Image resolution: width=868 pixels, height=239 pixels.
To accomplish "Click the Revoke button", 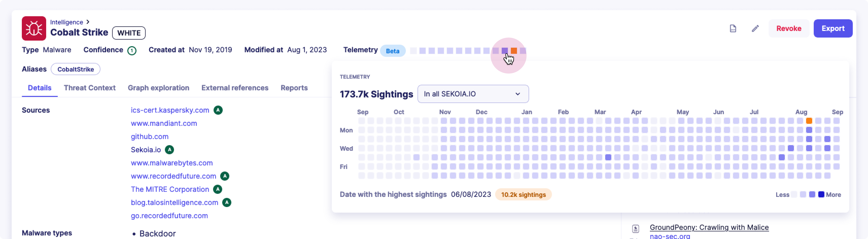I will pyautogui.click(x=789, y=28).
